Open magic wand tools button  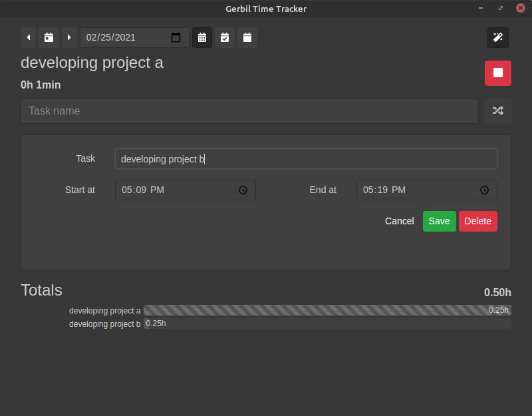pyautogui.click(x=497, y=37)
